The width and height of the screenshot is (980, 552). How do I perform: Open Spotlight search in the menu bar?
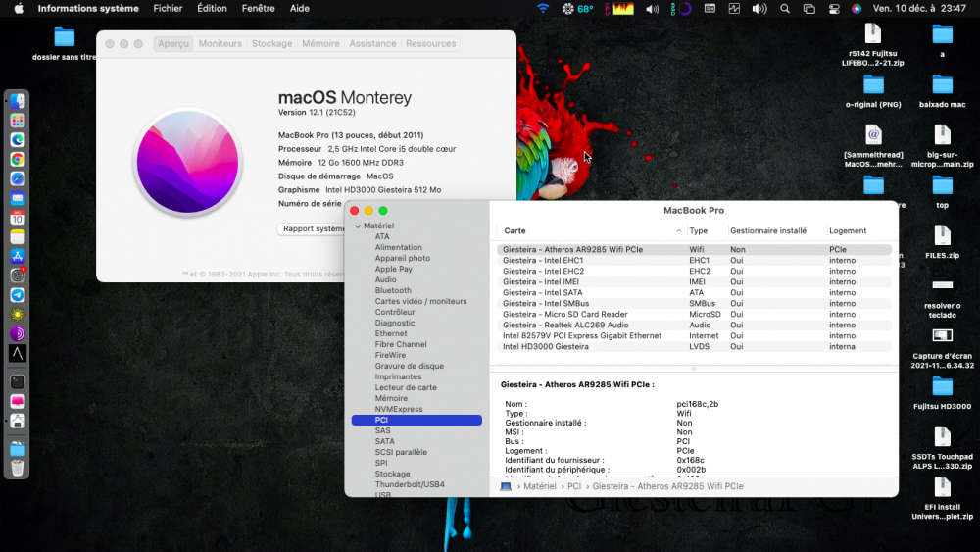click(x=785, y=8)
